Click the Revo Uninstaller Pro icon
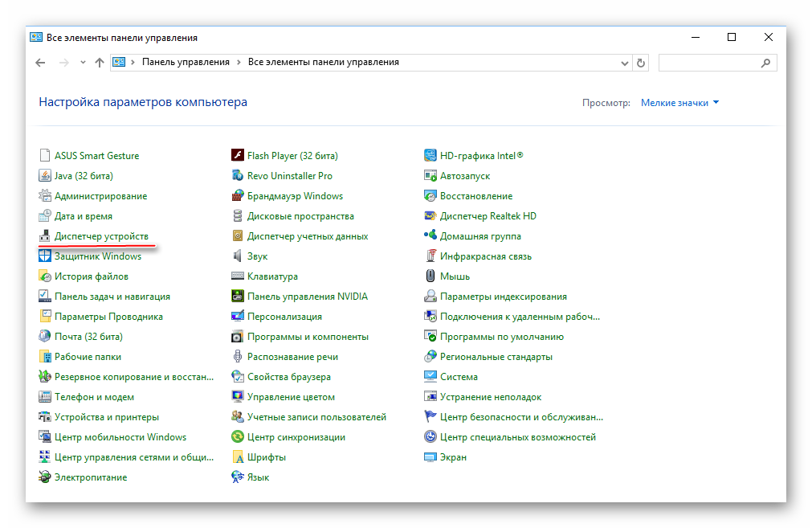Viewport: 812px width, 528px height. click(238, 176)
